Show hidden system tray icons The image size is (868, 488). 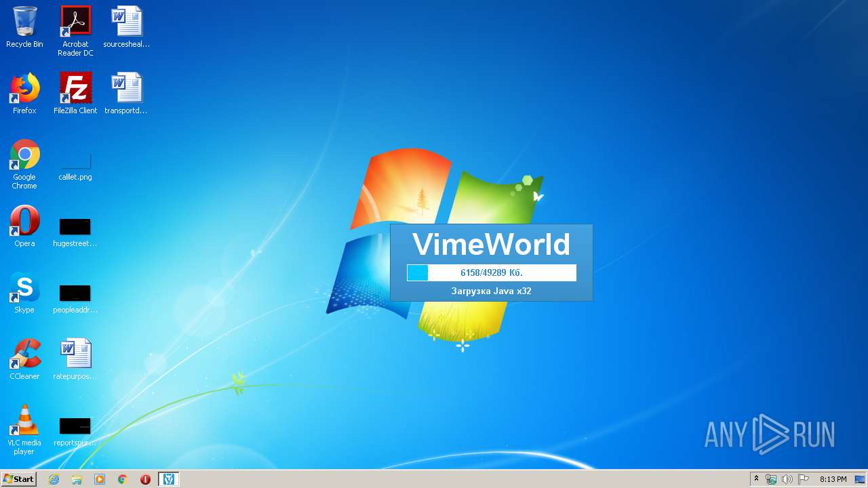[x=756, y=479]
